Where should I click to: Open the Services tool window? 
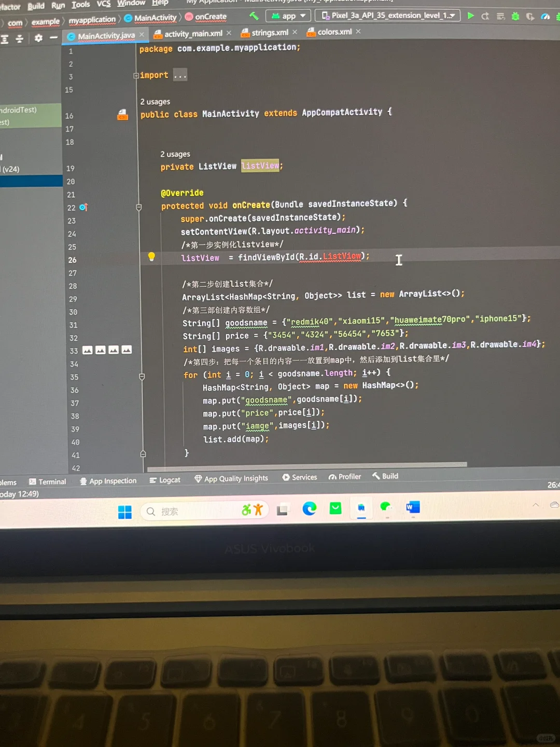[x=300, y=477]
